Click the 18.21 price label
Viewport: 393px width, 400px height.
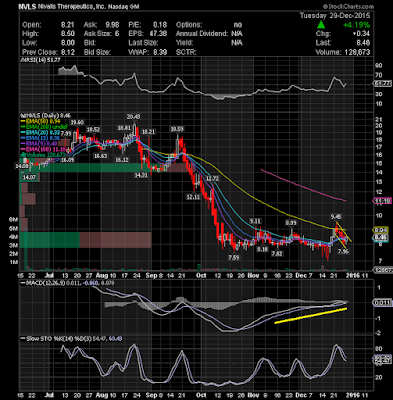pyautogui.click(x=148, y=132)
